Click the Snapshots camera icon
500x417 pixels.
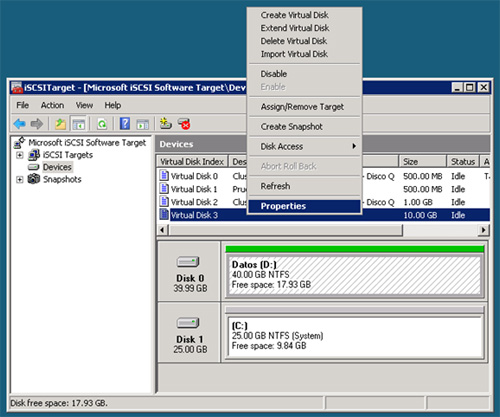click(34, 179)
